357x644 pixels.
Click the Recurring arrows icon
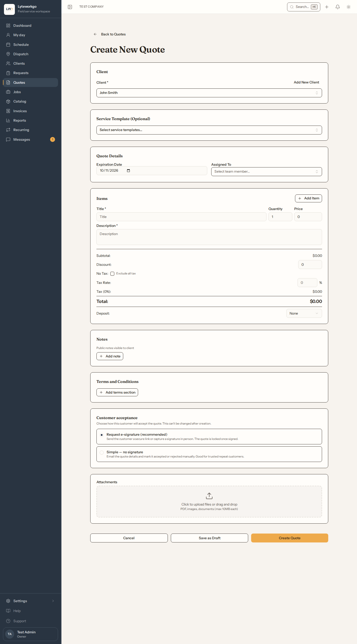[x=8, y=130]
